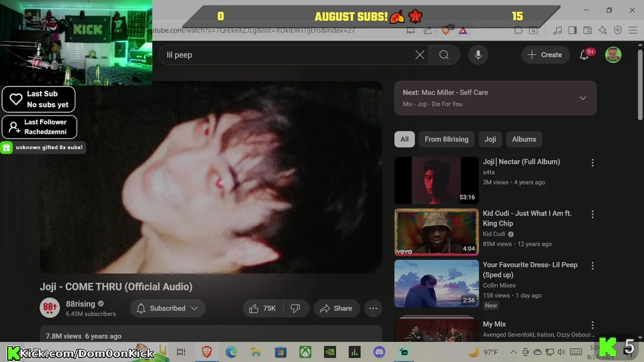Open Xbox app in the taskbar
The image size is (644, 362).
[x=305, y=352]
